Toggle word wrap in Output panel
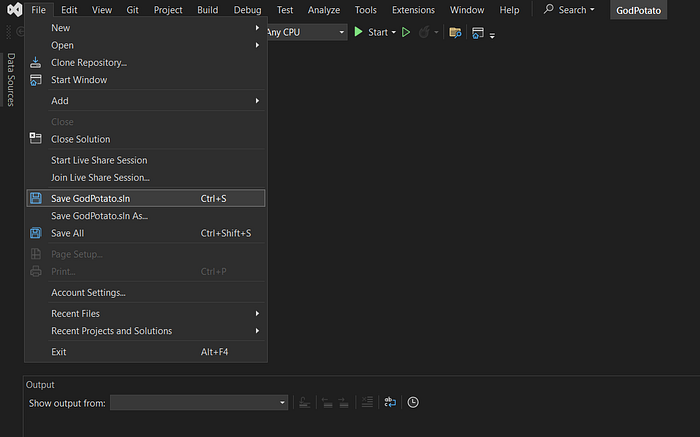 [390, 402]
